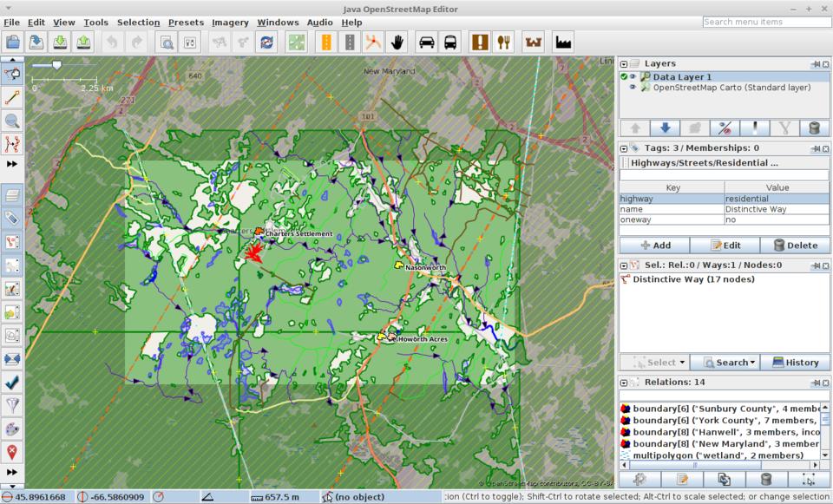This screenshot has height=504, width=833.
Task: Click the Open file toolbar icon
Action: pos(13,42)
